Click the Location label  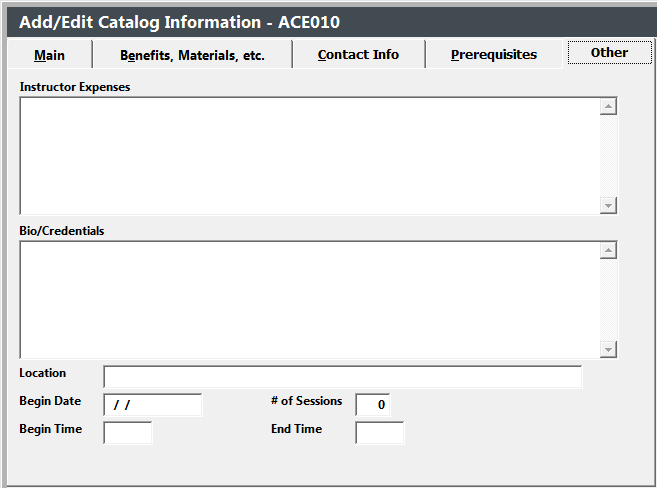[x=43, y=373]
